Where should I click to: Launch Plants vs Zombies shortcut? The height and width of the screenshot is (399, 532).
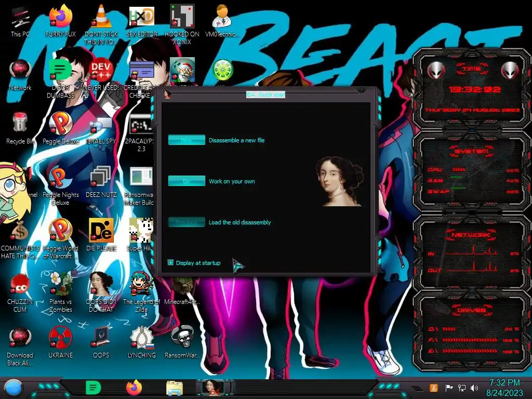60,292
